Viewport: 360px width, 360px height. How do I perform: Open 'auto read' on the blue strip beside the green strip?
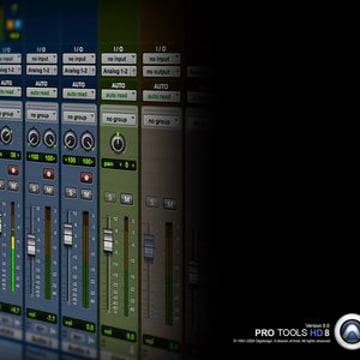79,94
